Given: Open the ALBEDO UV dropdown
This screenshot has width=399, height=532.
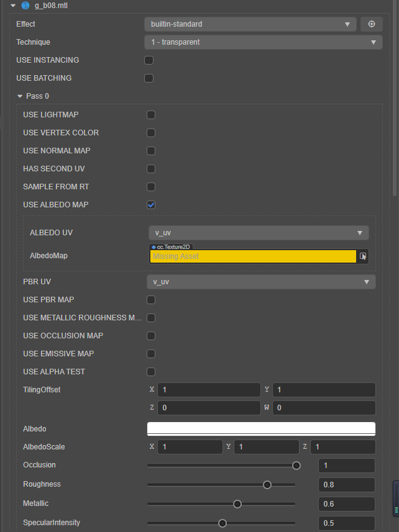Looking at the screenshot, I should point(258,233).
